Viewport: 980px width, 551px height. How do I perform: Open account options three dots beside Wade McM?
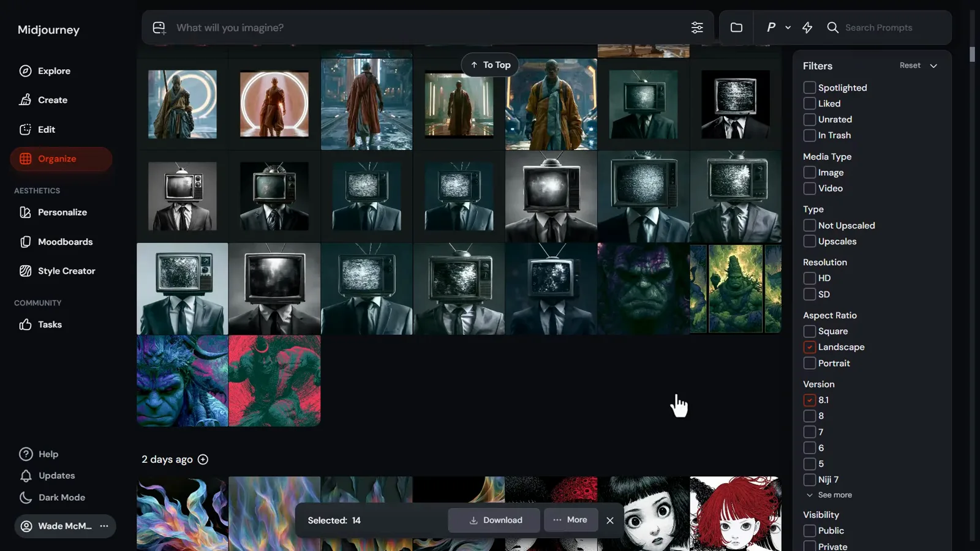tap(104, 526)
